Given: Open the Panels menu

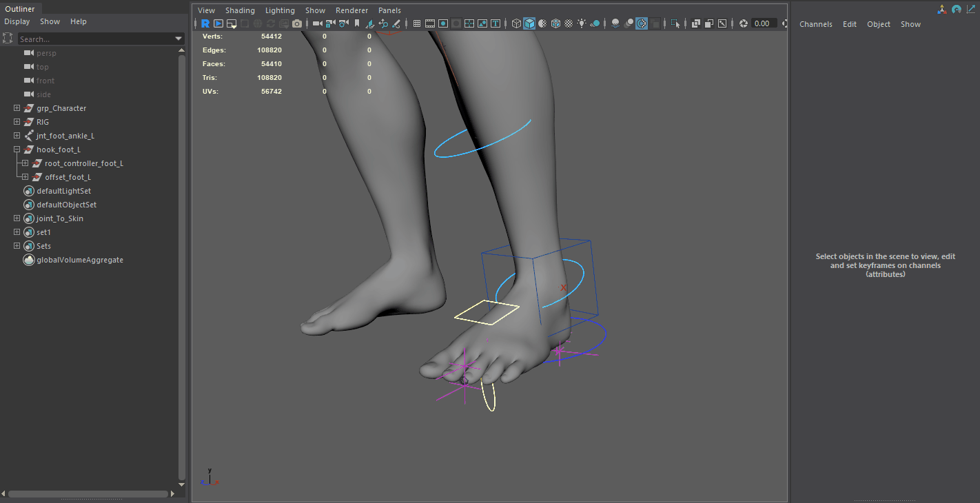Looking at the screenshot, I should pos(389,10).
